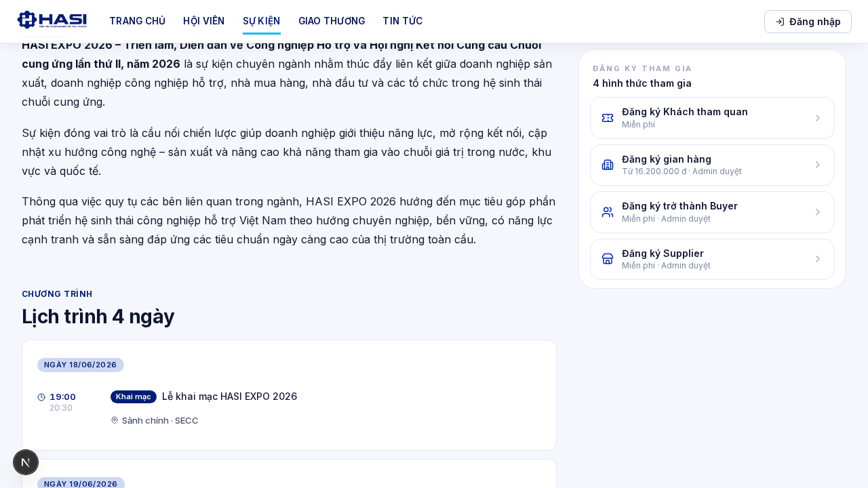Expand chevron on Đăng ký gian hàng
Viewport: 868px width, 488px height.
817,165
